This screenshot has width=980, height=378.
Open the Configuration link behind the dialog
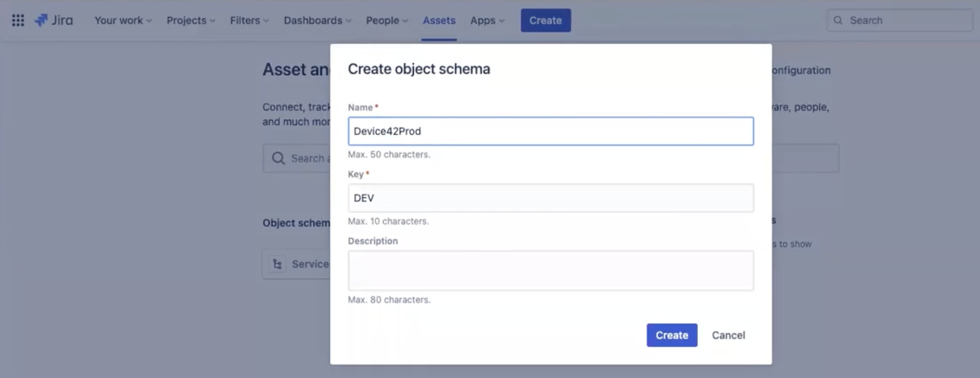tap(802, 70)
